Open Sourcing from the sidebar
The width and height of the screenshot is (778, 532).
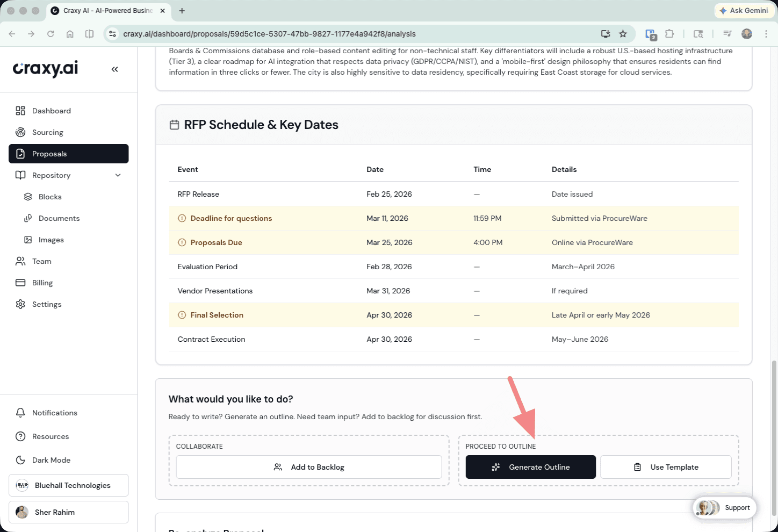[x=68, y=132]
